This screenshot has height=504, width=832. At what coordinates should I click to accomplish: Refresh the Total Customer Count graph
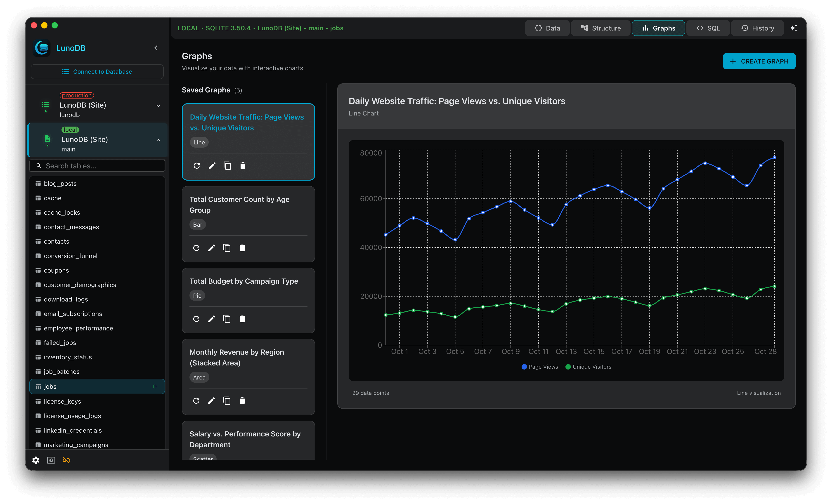point(196,248)
